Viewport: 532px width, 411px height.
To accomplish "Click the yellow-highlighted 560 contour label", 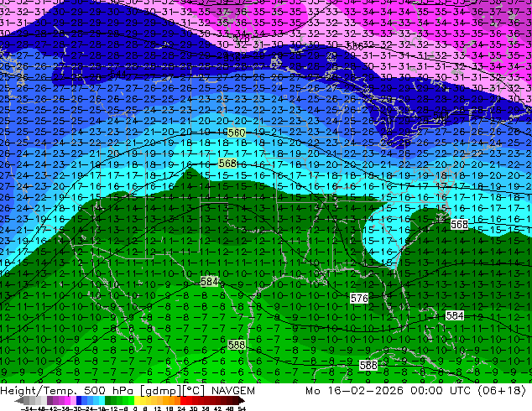I will [x=236, y=133].
